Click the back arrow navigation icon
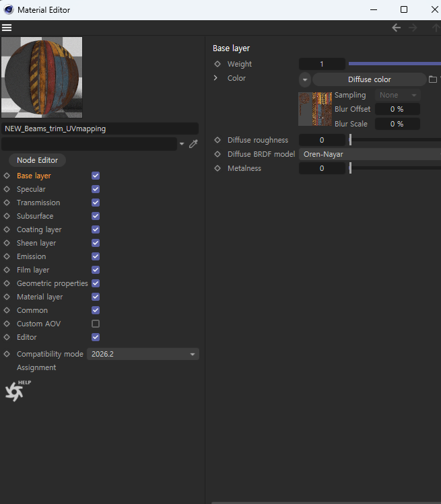Screen dimensions: 441x504 click(396, 28)
